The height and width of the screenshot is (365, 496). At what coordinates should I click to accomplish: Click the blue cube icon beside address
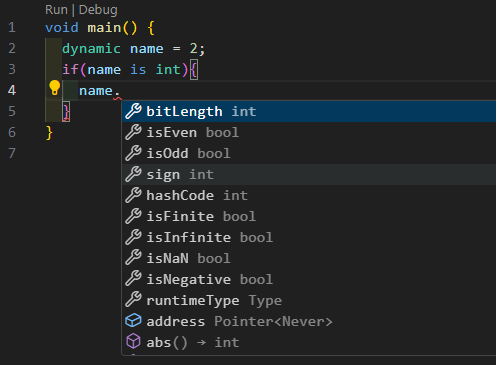coord(133,321)
